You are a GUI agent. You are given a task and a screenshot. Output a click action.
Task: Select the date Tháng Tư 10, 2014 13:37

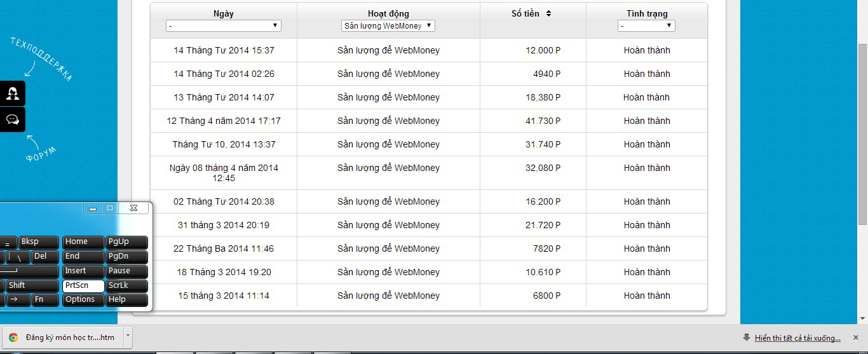click(x=224, y=144)
